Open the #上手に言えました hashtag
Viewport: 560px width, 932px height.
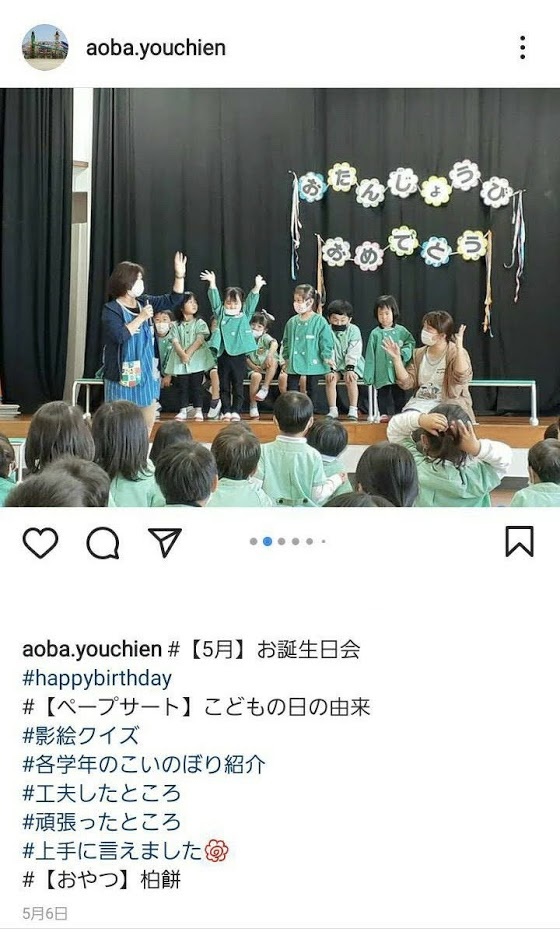pyautogui.click(x=113, y=851)
